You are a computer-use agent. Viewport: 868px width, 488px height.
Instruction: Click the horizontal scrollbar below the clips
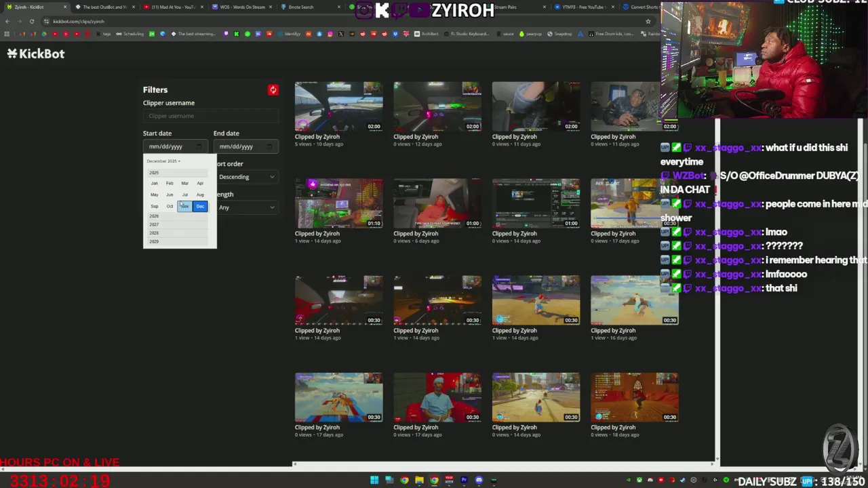tap(504, 464)
